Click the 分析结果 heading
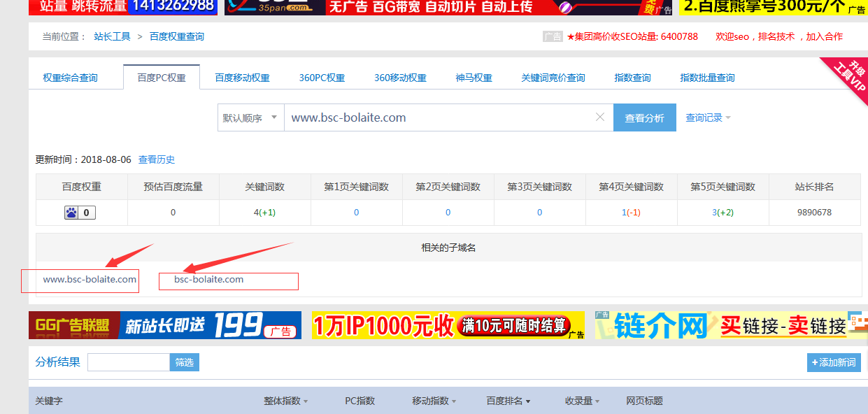Screen dimensions: 868x414 (x=58, y=362)
